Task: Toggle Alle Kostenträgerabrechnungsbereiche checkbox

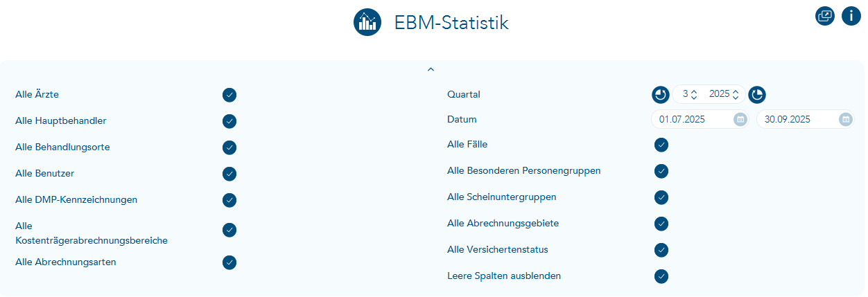Action: tap(229, 230)
